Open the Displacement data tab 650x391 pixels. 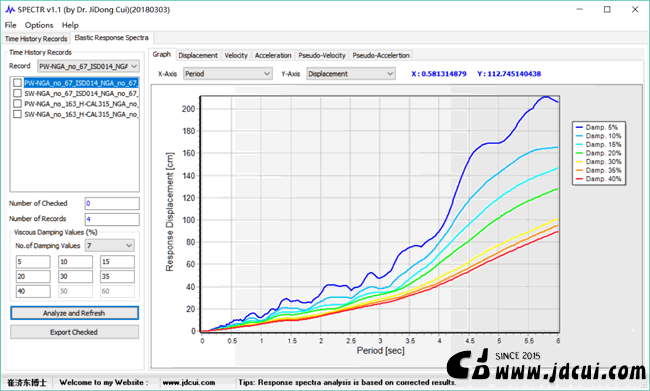click(198, 55)
